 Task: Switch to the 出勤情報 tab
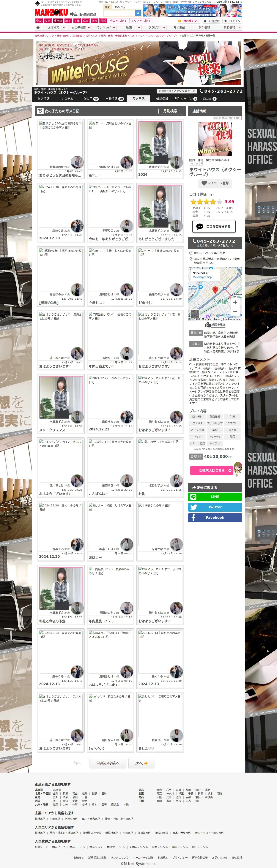click(114, 99)
